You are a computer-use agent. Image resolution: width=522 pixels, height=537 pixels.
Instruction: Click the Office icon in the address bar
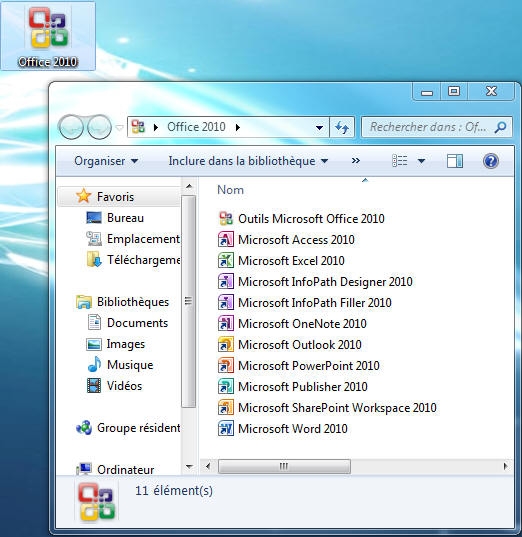coord(138,127)
